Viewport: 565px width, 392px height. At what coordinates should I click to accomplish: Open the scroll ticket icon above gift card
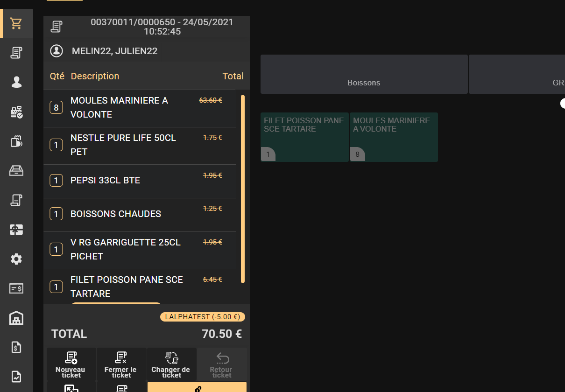(16, 200)
